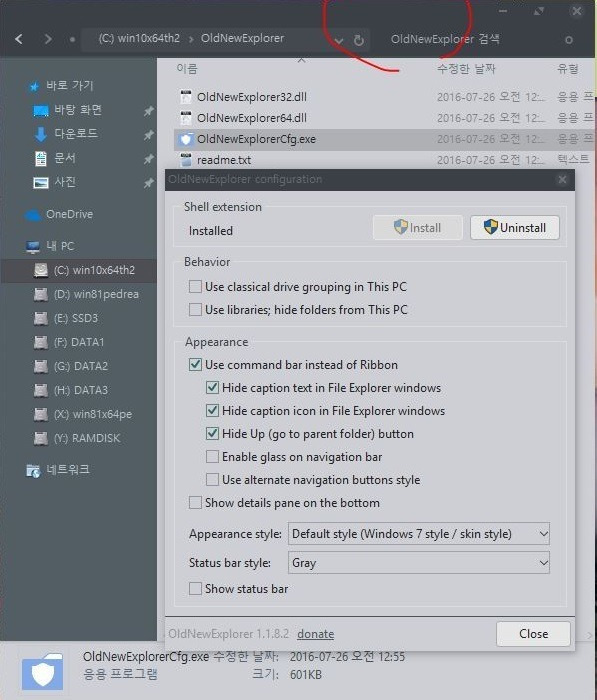597x700 pixels.
Task: Open 네트워크 network icon in sidebar
Action: tap(33, 470)
